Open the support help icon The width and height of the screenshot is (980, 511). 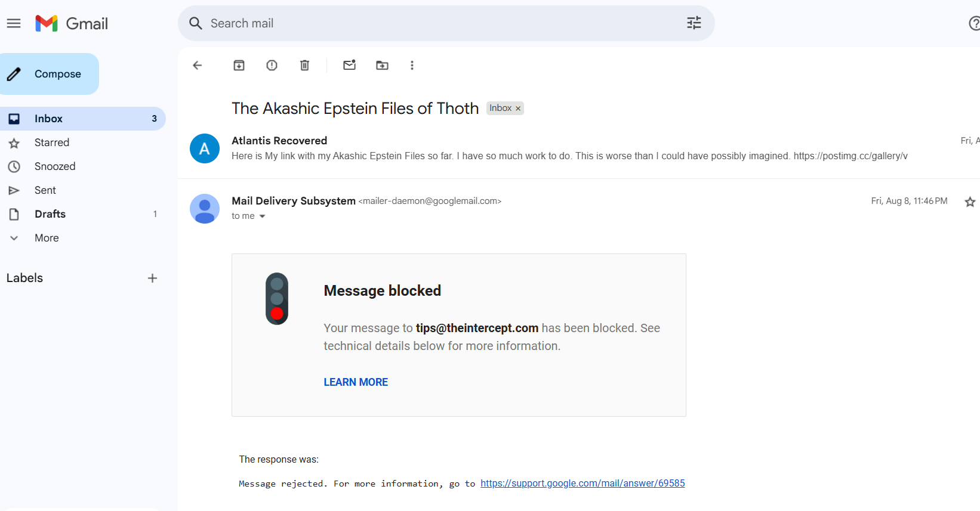coord(974,23)
